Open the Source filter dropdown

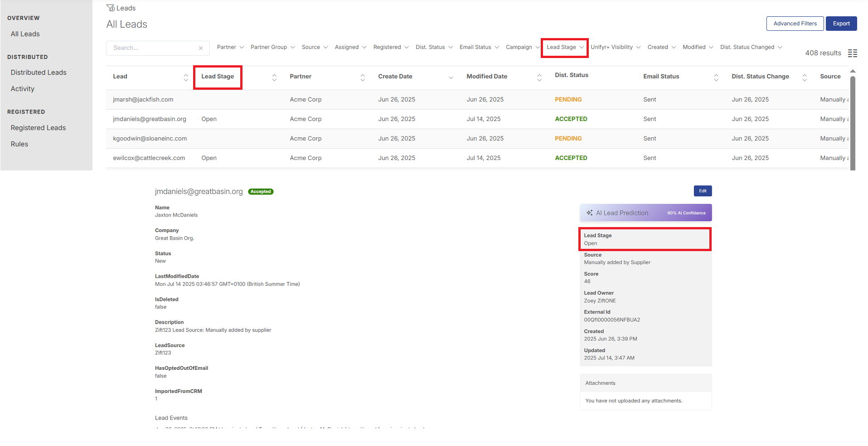click(315, 47)
